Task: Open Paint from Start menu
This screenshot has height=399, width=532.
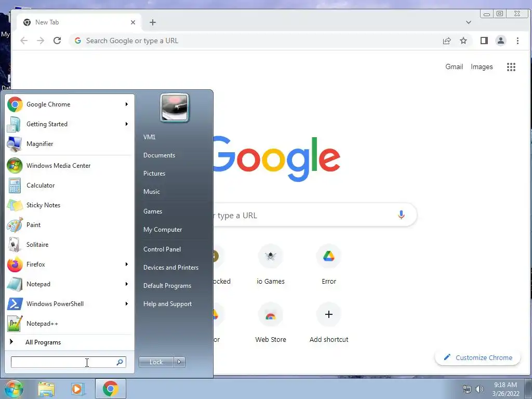Action: (68, 224)
